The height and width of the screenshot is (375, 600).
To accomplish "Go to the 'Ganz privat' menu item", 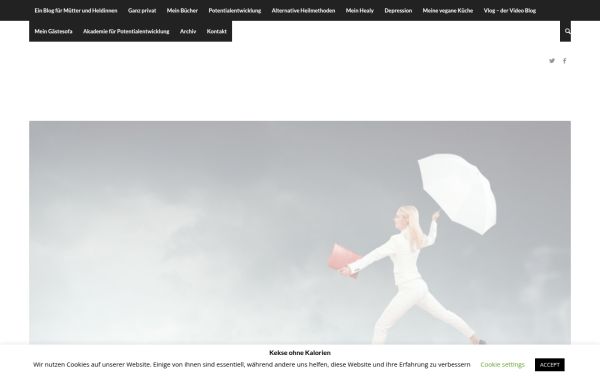I will point(142,10).
